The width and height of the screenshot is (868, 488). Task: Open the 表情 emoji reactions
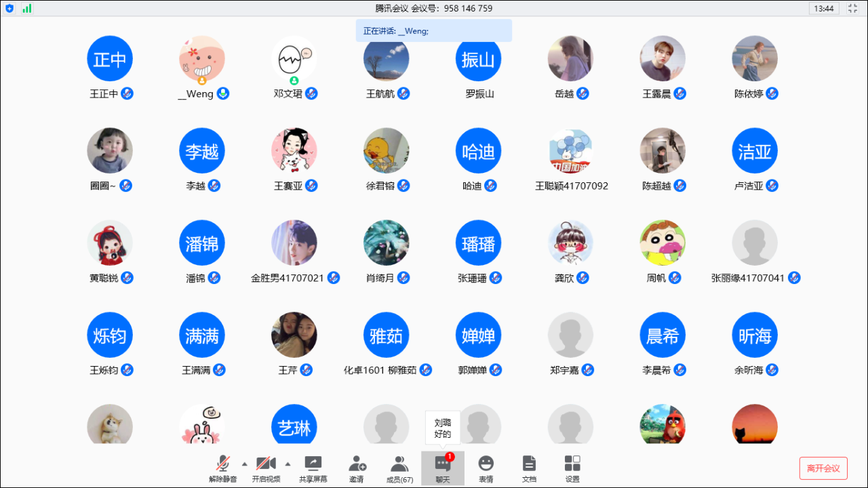pos(486,468)
